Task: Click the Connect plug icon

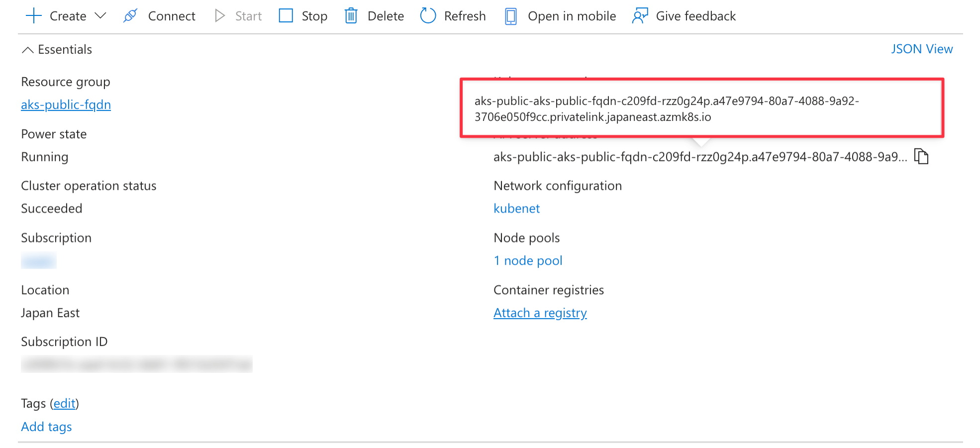Action: point(130,16)
